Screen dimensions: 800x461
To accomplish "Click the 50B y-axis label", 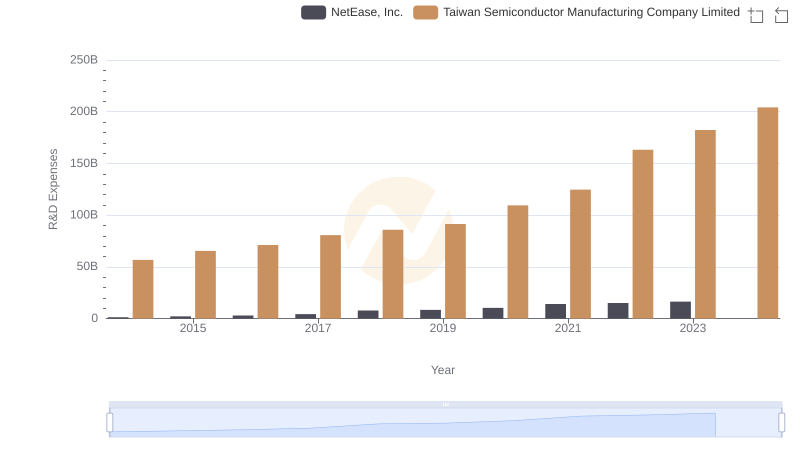I will (x=87, y=266).
